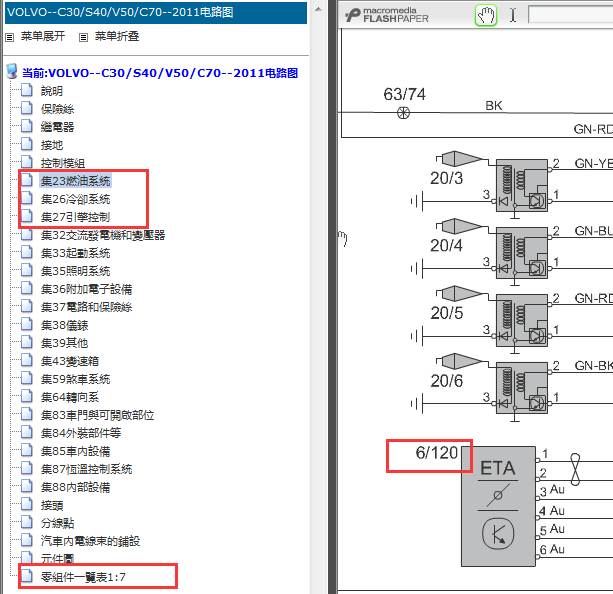The width and height of the screenshot is (613, 594).
Task: Select 集27引擎控制 in the tree
Action: pos(75,217)
